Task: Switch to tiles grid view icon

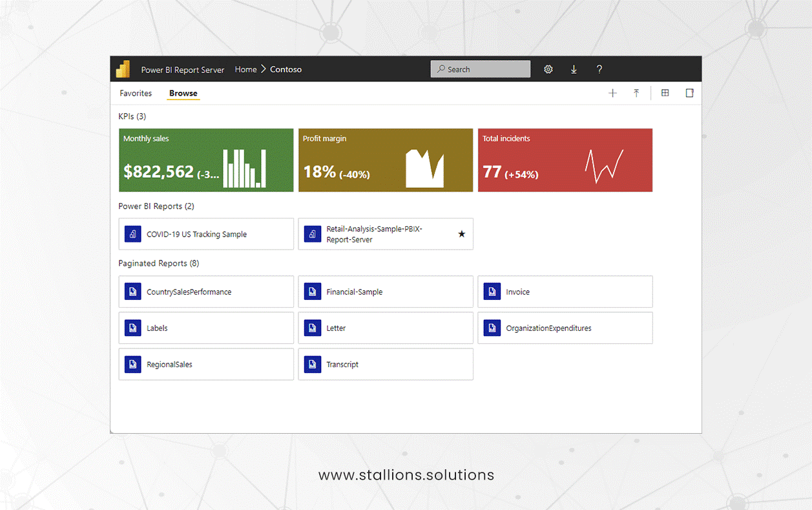Action: click(x=665, y=93)
